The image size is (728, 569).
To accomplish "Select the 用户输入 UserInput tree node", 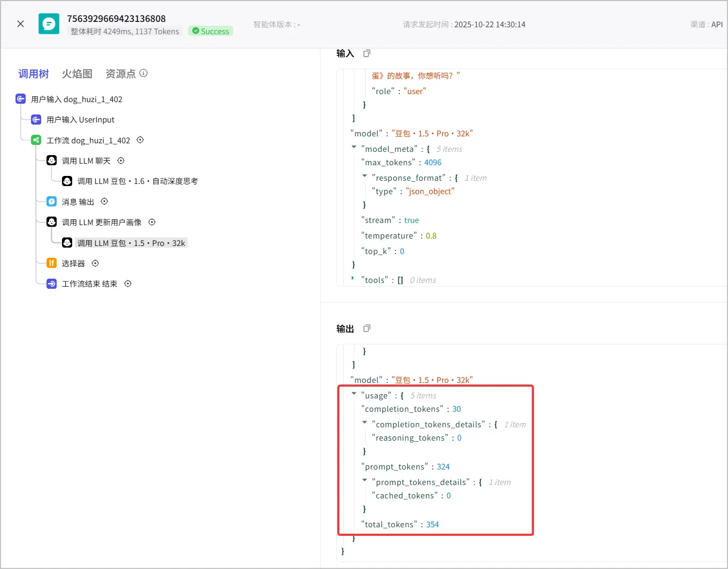I will (73, 120).
